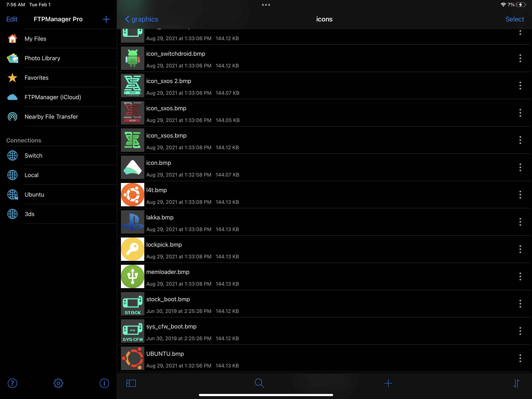Open FTPManager (iCloud) sidebar item
The width and height of the screenshot is (532, 399).
click(58, 97)
